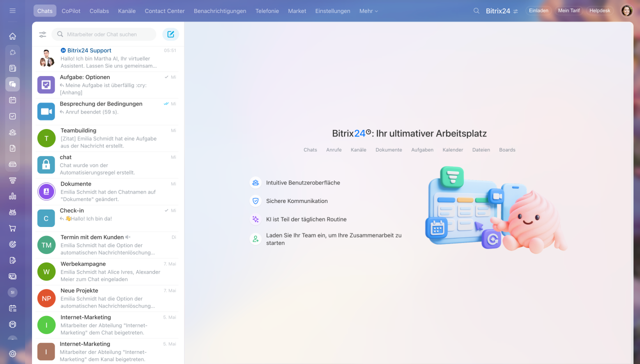The height and width of the screenshot is (364, 640).
Task: Click the Anrufe label in welcome panel
Action: [334, 150]
